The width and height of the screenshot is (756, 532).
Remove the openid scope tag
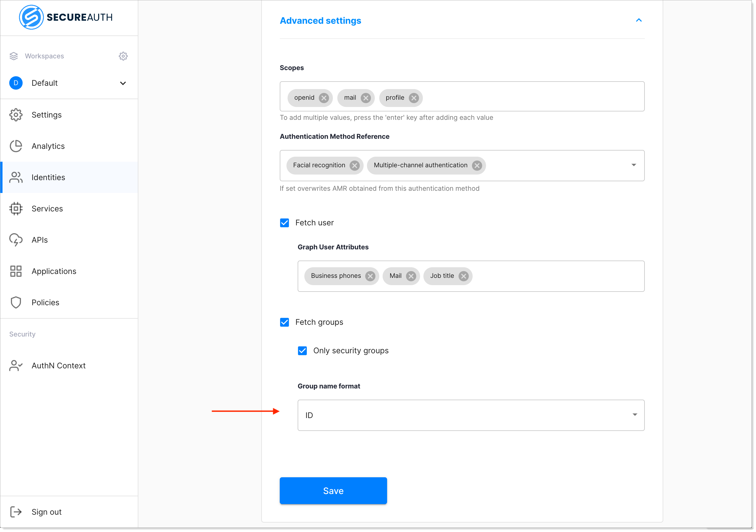click(x=325, y=97)
